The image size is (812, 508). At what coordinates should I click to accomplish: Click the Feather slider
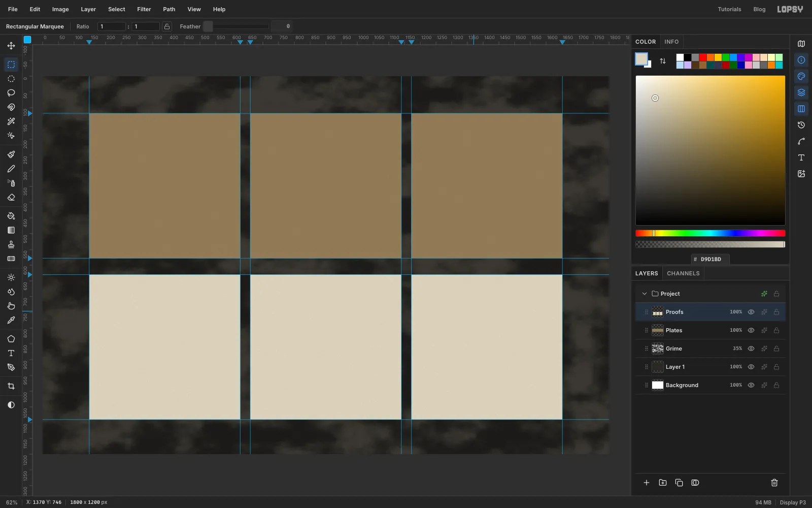[x=236, y=26]
